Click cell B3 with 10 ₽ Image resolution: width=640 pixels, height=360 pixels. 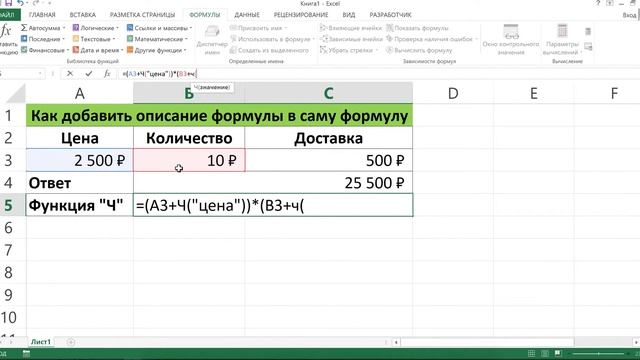(189, 160)
